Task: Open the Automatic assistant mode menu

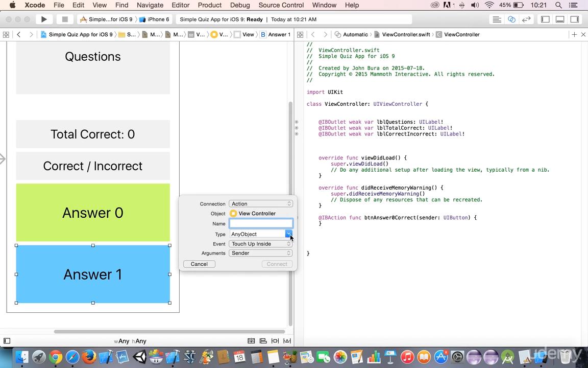Action: pos(351,35)
